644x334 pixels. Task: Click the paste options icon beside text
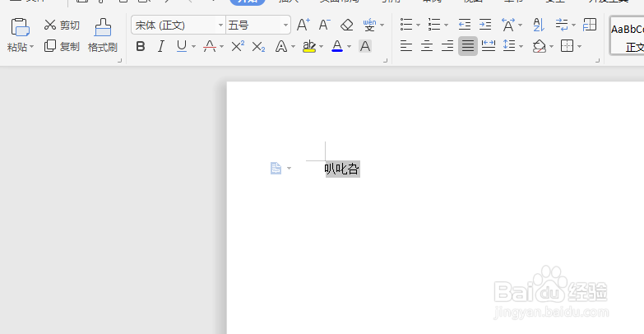point(276,168)
